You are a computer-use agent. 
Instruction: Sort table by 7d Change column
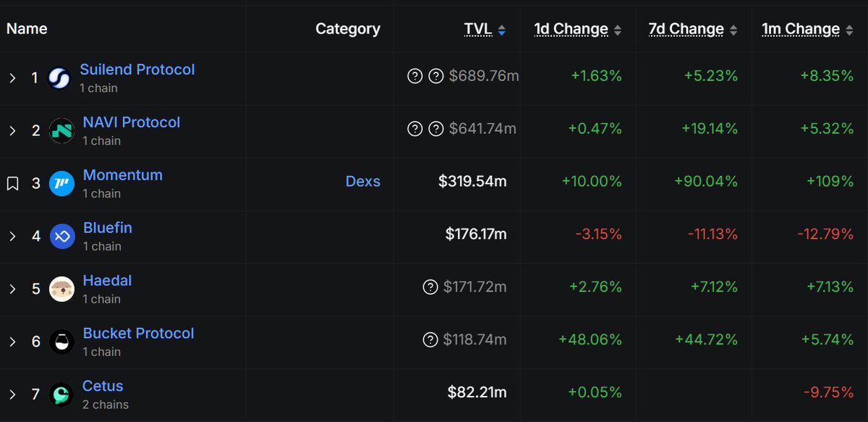693,29
